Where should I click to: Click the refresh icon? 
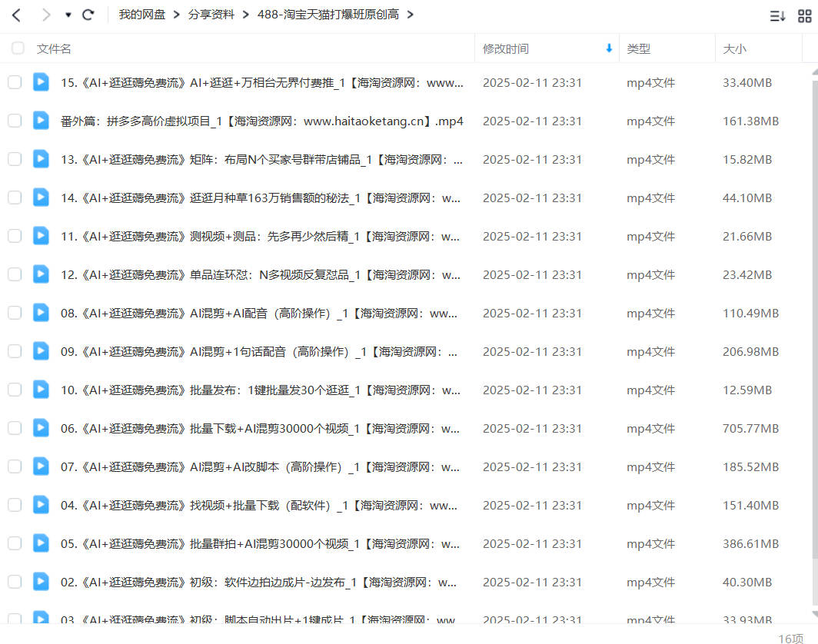[88, 15]
